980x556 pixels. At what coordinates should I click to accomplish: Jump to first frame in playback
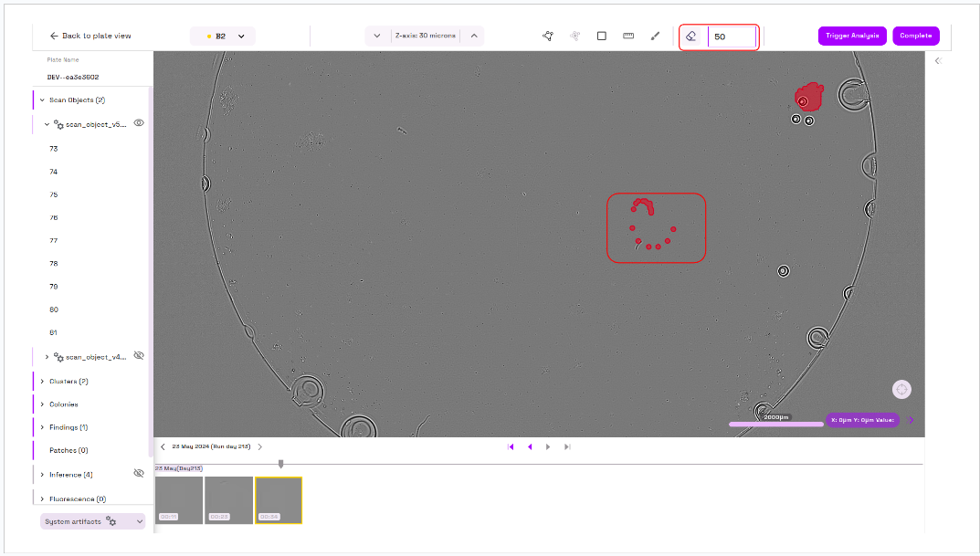click(511, 446)
